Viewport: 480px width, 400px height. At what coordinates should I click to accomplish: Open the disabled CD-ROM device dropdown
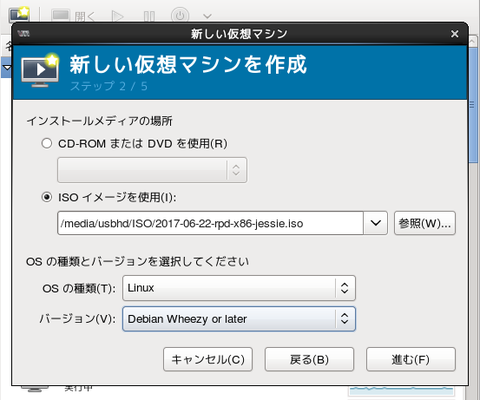(152, 170)
